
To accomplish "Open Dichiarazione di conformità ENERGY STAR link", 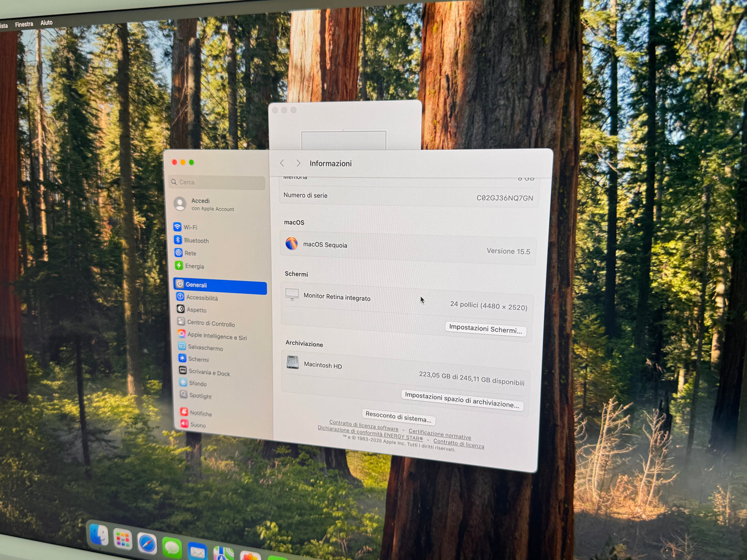I will [370, 433].
